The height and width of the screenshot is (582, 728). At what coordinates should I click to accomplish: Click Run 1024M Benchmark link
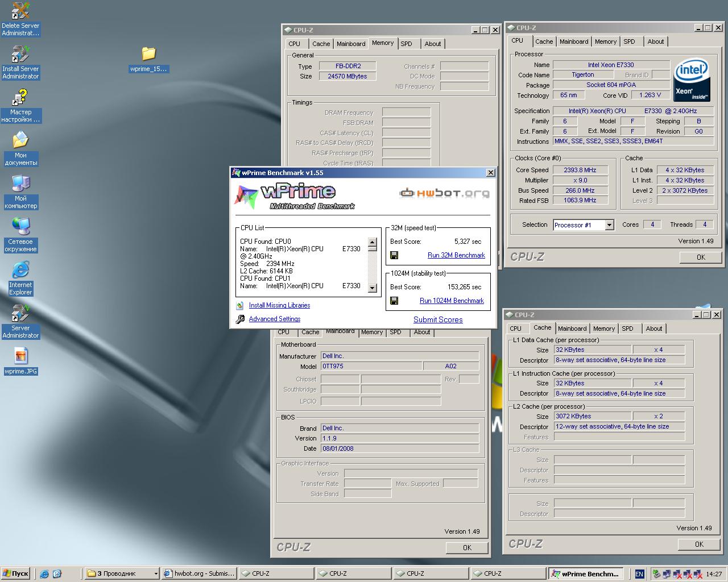452,301
